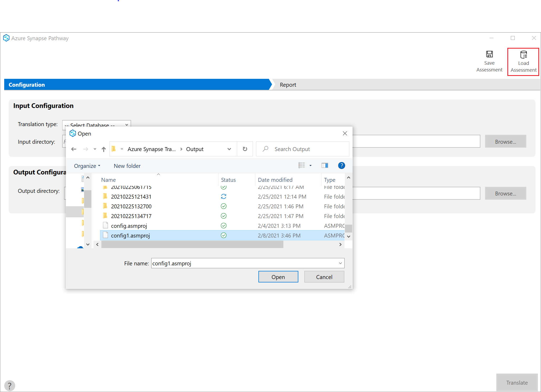This screenshot has width=541, height=392.
Task: Click the navigation back arrow icon
Action: pyautogui.click(x=74, y=149)
